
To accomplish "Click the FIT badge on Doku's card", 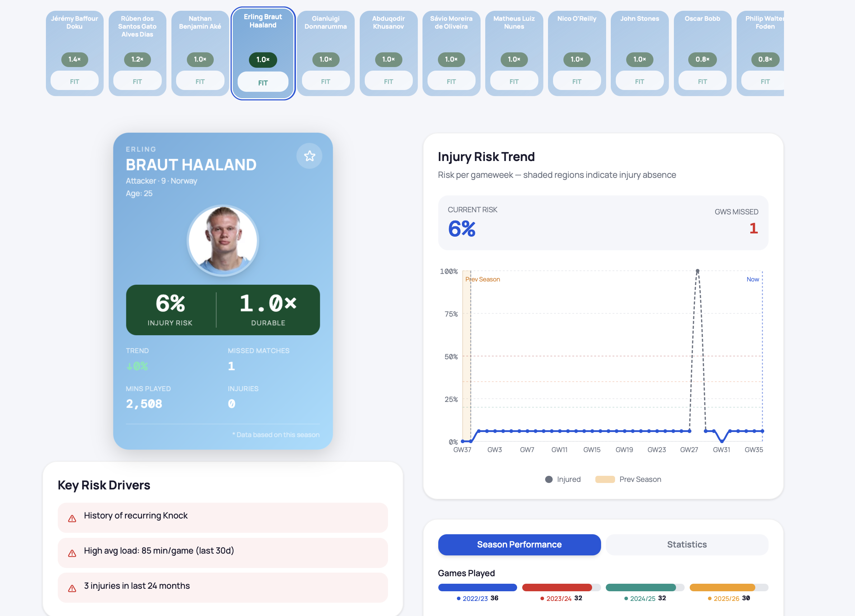I will click(x=75, y=81).
